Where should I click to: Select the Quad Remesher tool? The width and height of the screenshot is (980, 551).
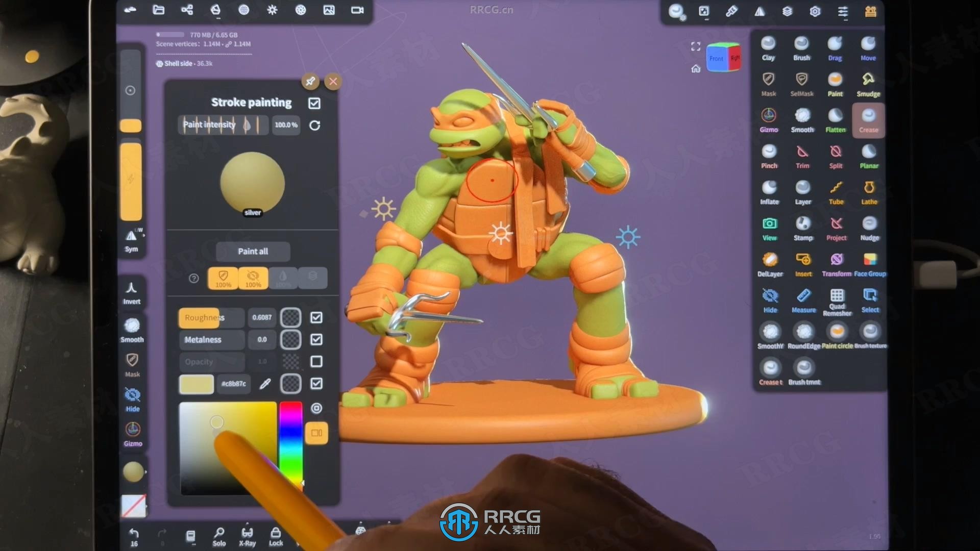[x=837, y=302]
